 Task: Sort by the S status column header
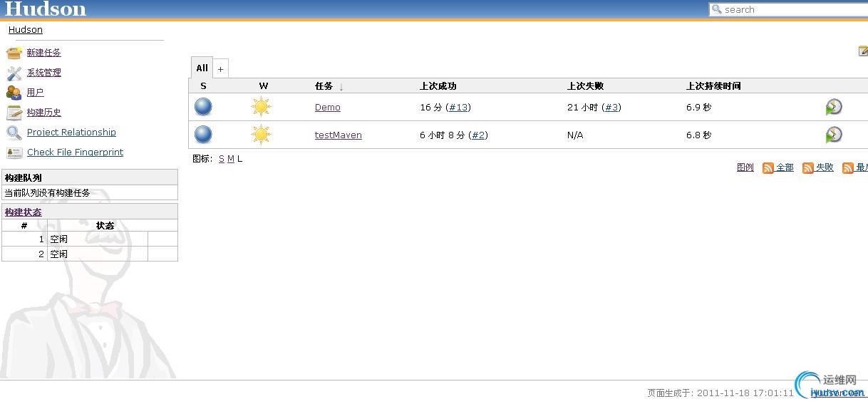tap(204, 86)
